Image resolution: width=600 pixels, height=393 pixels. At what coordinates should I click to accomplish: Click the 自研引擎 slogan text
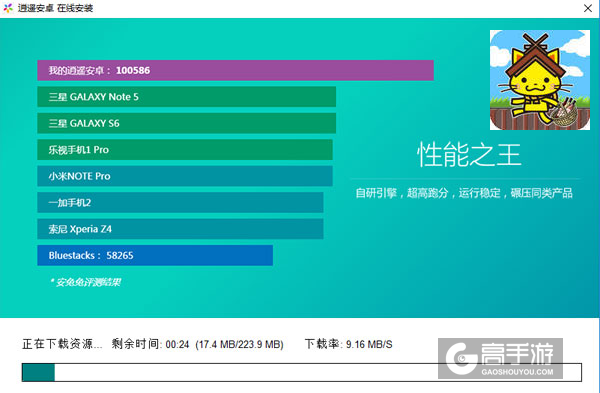point(464,193)
